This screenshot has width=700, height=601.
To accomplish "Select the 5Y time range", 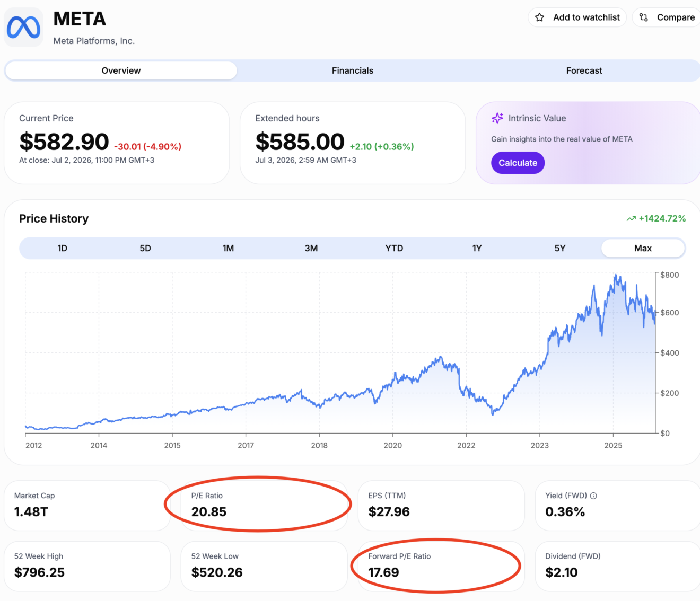I will tap(560, 248).
